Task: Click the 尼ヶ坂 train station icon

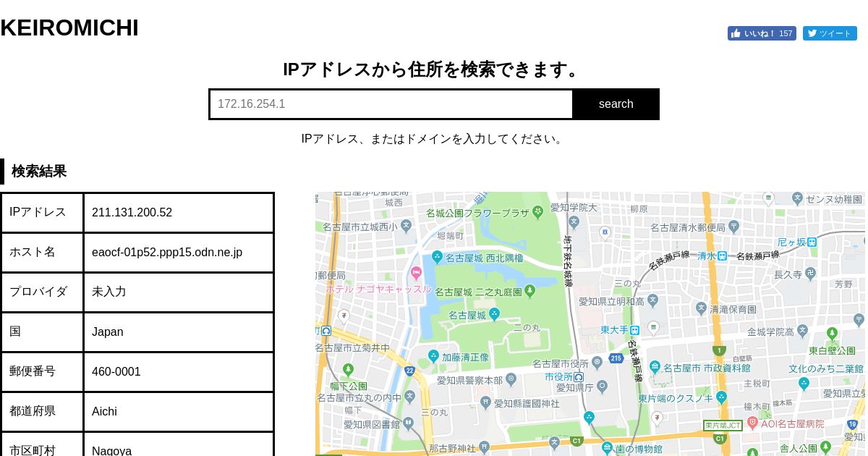Action: point(812,242)
